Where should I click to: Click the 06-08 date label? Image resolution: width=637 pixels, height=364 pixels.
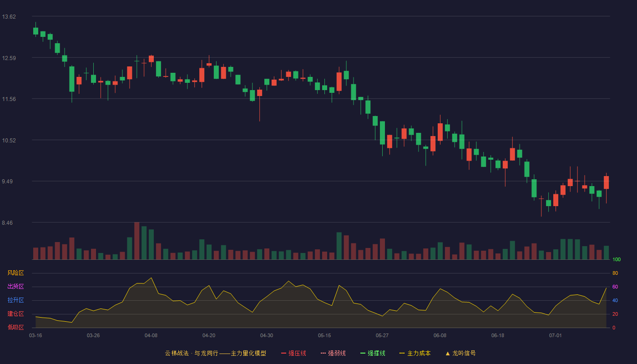pyautogui.click(x=440, y=335)
